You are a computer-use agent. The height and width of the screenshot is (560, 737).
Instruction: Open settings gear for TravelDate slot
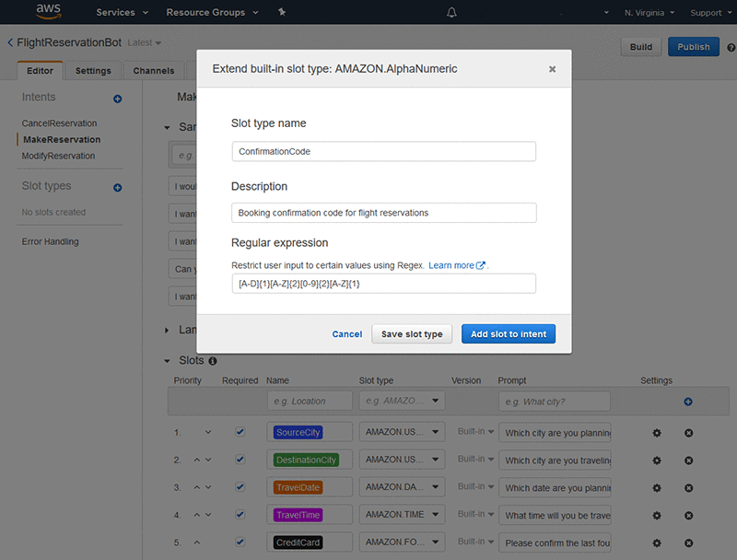pyautogui.click(x=657, y=488)
